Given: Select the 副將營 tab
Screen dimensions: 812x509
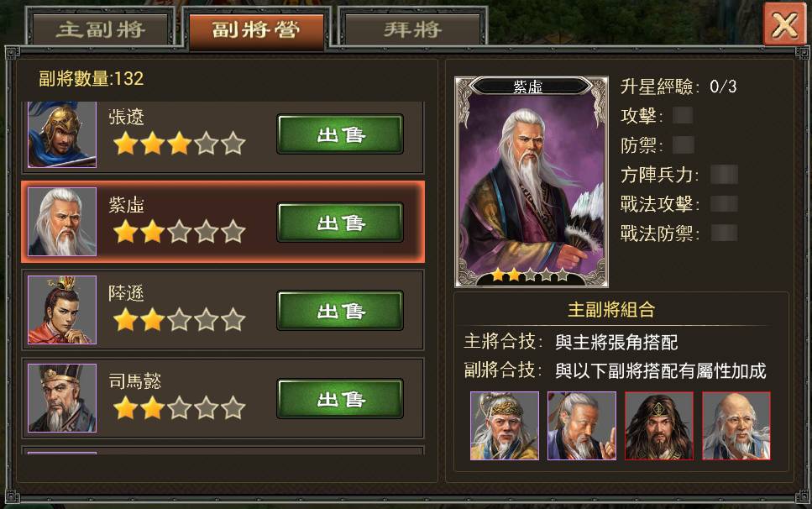Looking at the screenshot, I should coord(256,29).
